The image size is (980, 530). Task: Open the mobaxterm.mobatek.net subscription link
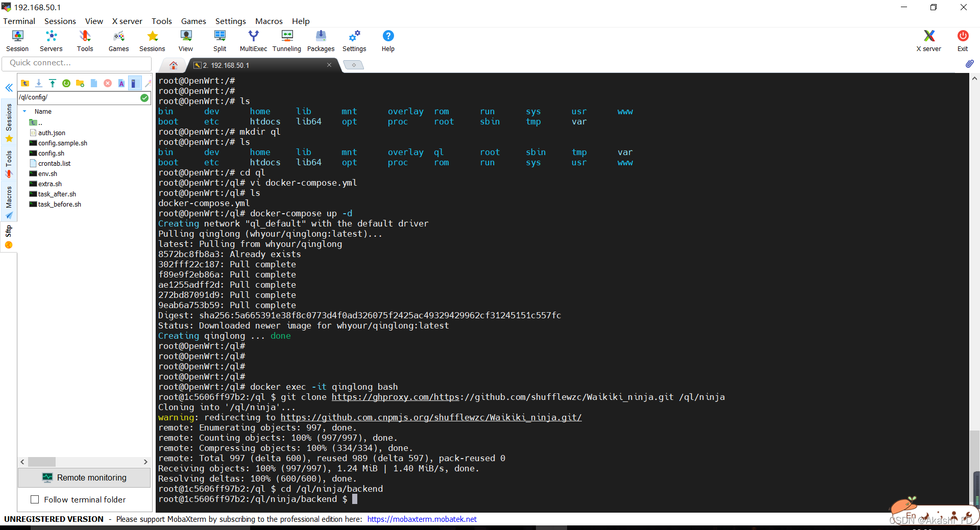click(422, 519)
